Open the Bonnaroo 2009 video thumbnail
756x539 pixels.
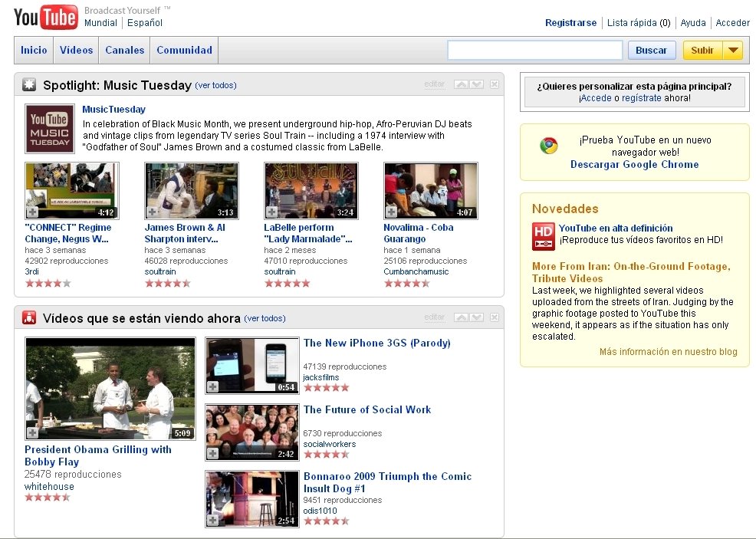coord(251,498)
